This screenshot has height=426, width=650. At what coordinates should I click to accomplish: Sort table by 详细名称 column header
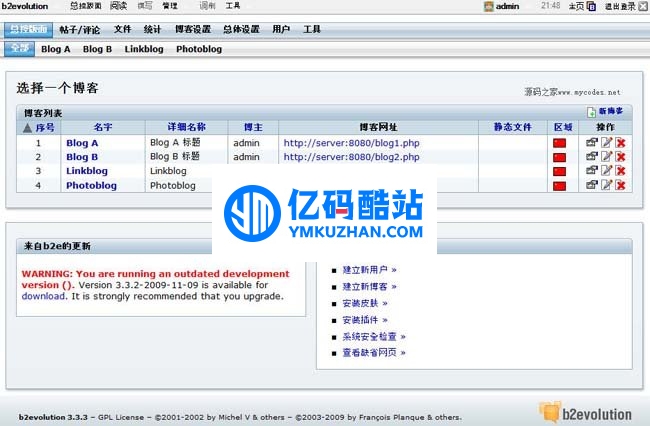click(187, 127)
